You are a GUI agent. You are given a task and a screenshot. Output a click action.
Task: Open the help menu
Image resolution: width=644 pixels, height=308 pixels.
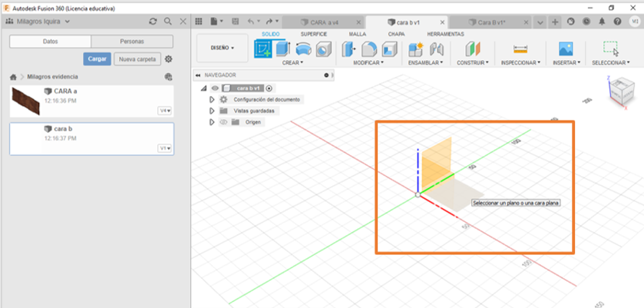pos(617,22)
